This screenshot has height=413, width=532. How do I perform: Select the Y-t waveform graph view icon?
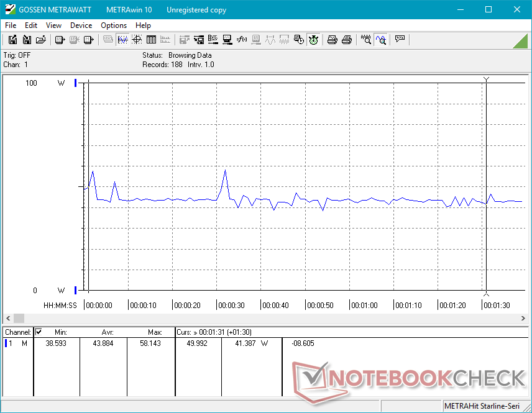[122, 40]
